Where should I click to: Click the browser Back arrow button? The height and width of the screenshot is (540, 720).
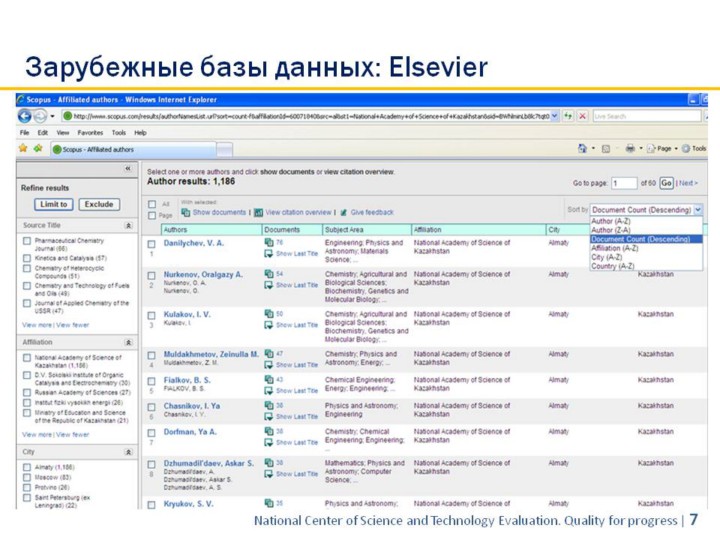pos(25,116)
